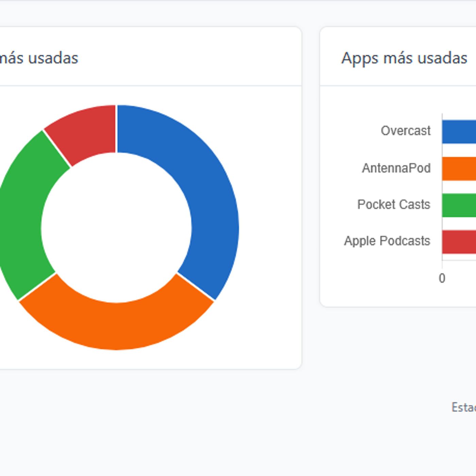Click the Apps card header area
This screenshot has height=476, width=476.
click(x=398, y=56)
